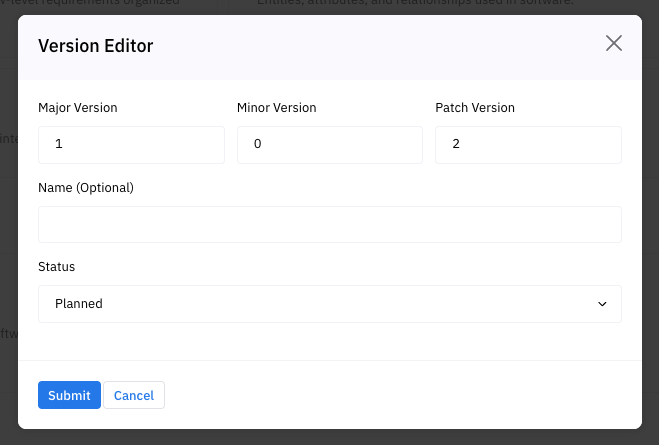This screenshot has width=659, height=445.
Task: Click the value 2 in Patch Version
Action: pyautogui.click(x=456, y=144)
